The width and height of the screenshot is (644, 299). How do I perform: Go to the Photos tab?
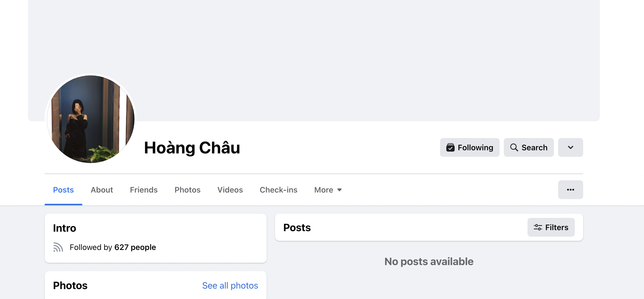pos(188,190)
